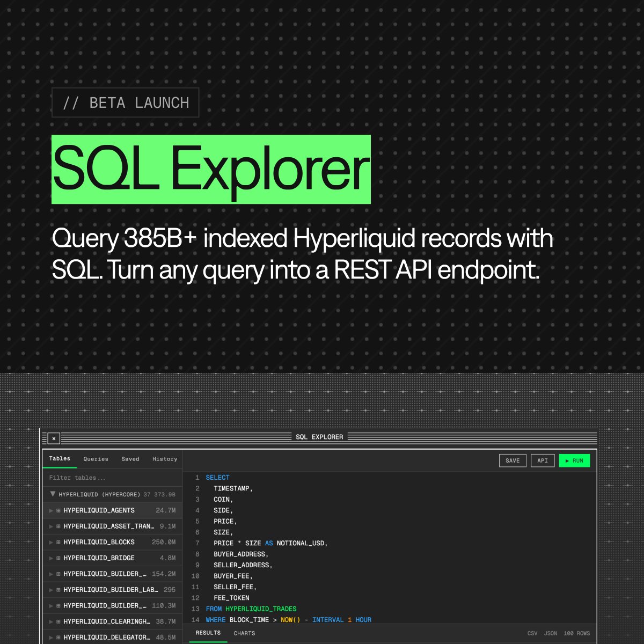Expand the builder table arrow on the 154.2M row

pos(51,574)
